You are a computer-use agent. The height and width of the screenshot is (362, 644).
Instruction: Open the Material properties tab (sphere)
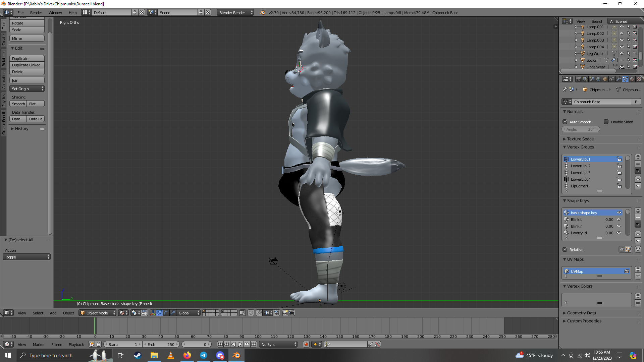tap(632, 79)
